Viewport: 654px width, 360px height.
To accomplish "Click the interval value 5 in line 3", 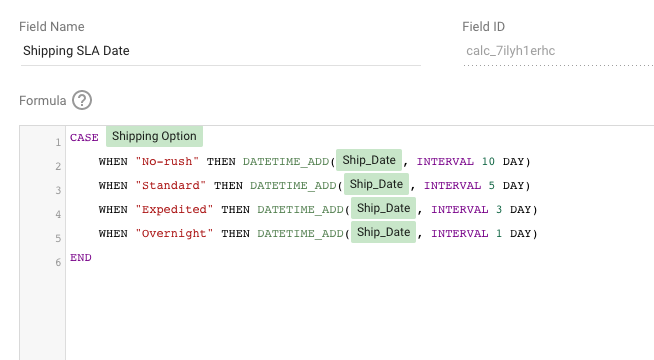I will (492, 186).
